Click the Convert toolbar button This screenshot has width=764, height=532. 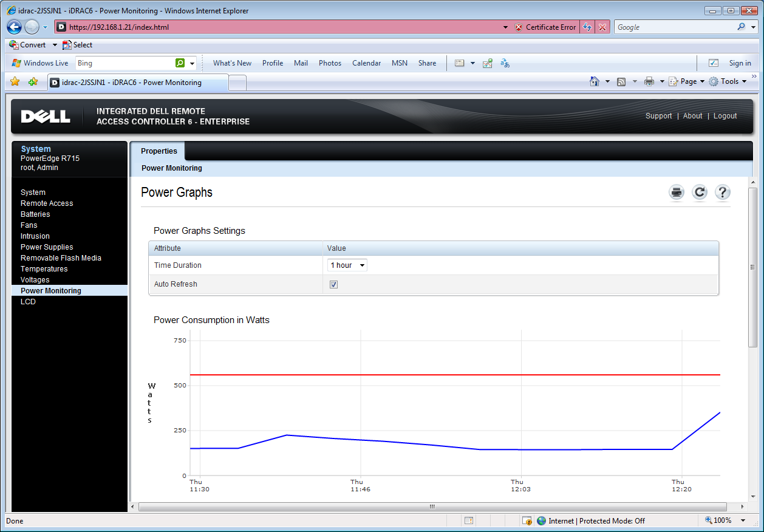(28, 45)
